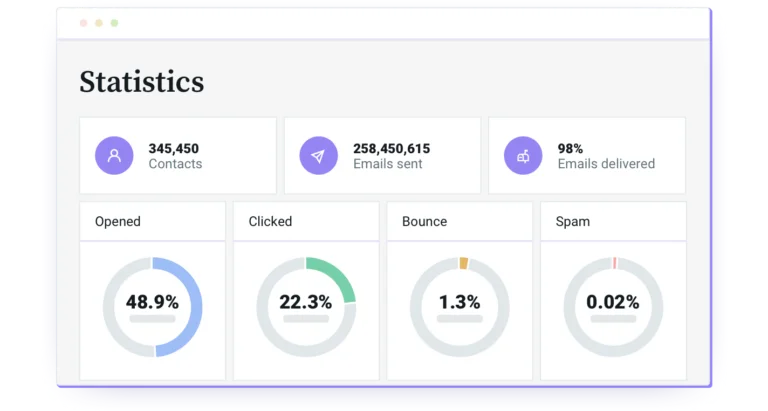Click the Contacts person icon
Viewport: 768px width, 411px height.
[x=114, y=155]
